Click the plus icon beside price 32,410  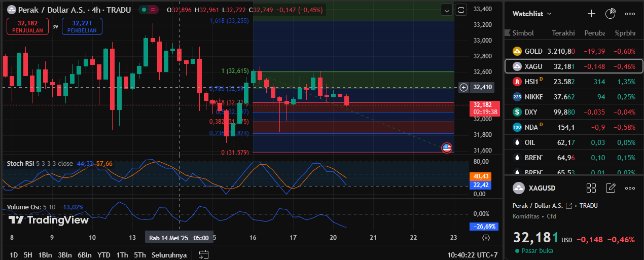[x=463, y=87]
